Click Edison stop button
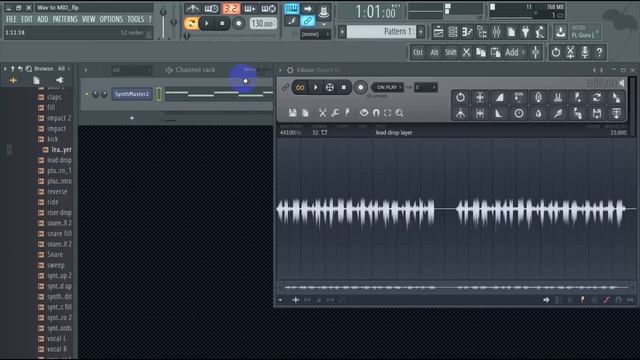Image resolution: width=640 pixels, height=360 pixels. coord(344,88)
